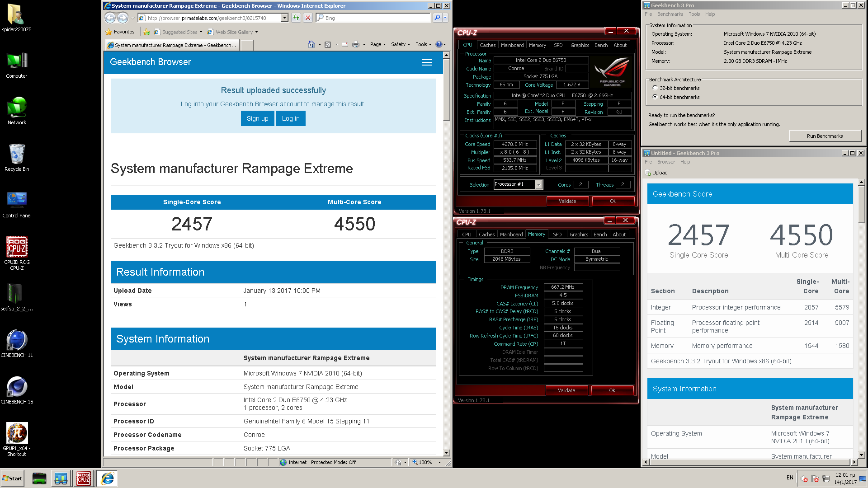Expand the address bar URL dropdown
The width and height of the screenshot is (868, 488).
pyautogui.click(x=285, y=18)
